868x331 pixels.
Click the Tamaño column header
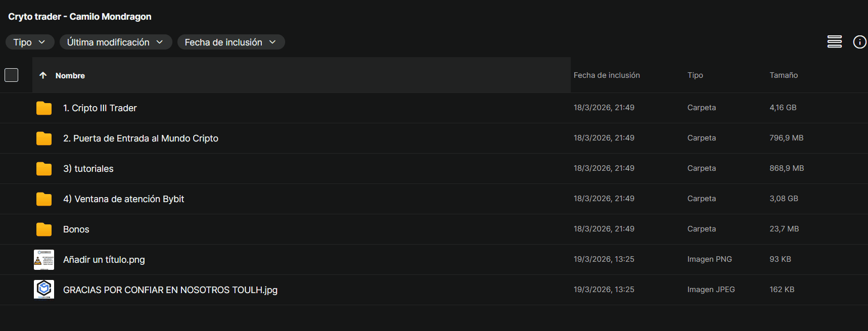coord(784,75)
